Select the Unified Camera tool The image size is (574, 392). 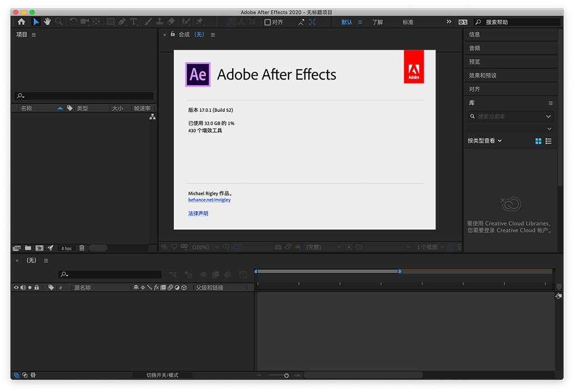pos(85,22)
